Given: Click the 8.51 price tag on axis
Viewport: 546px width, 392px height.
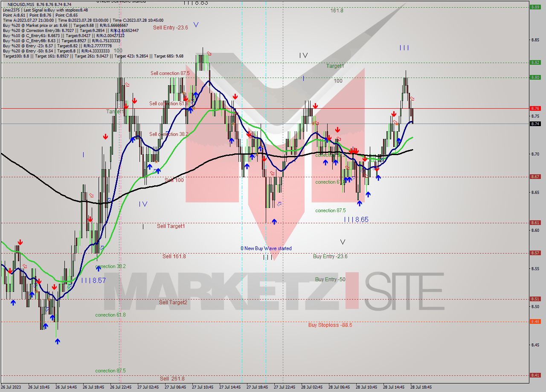Looking at the screenshot, I should [x=535, y=299].
